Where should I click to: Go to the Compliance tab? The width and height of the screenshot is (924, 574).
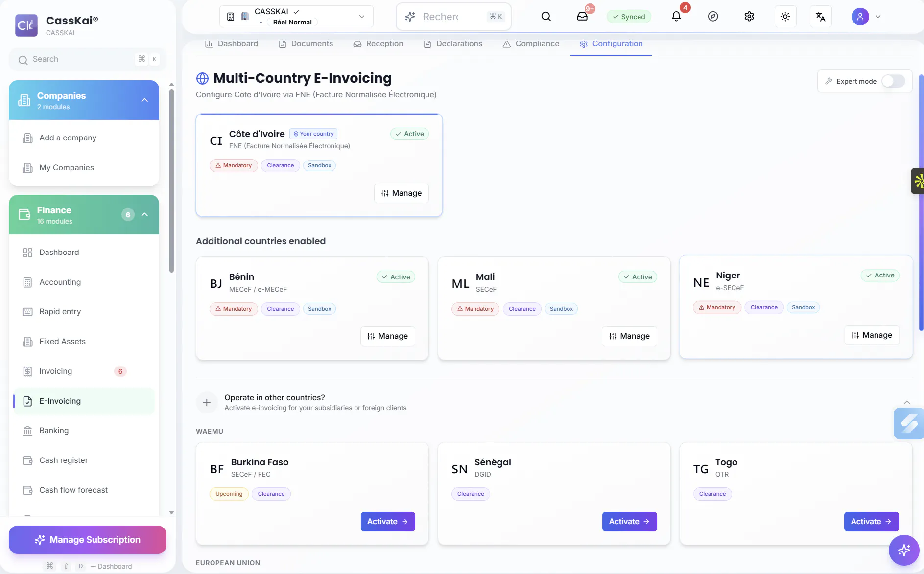tap(531, 44)
